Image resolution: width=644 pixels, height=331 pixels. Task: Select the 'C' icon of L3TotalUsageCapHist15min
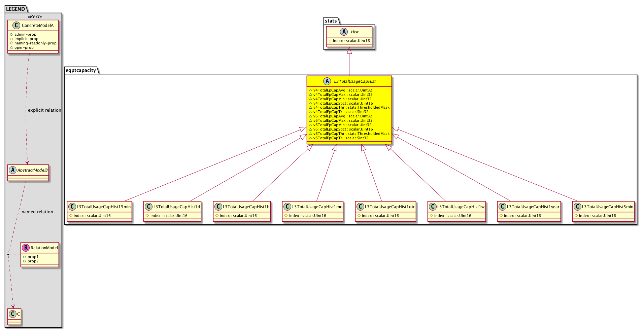tap(72, 207)
